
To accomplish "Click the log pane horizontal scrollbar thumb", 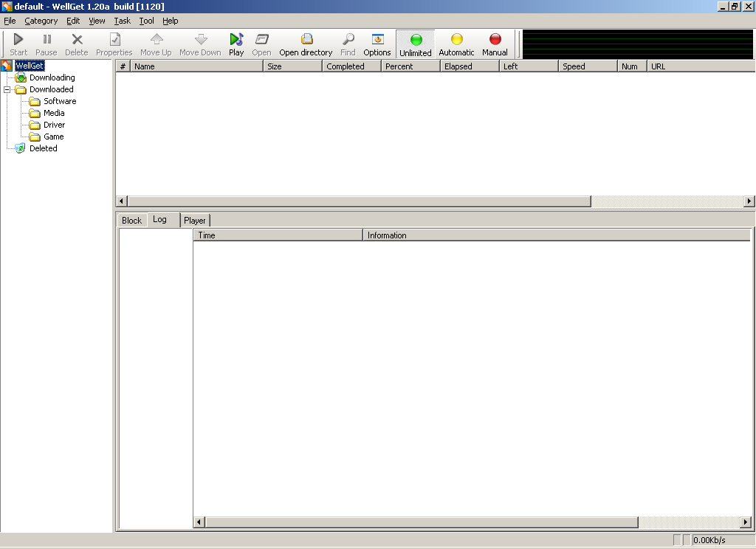I will pyautogui.click(x=422, y=522).
